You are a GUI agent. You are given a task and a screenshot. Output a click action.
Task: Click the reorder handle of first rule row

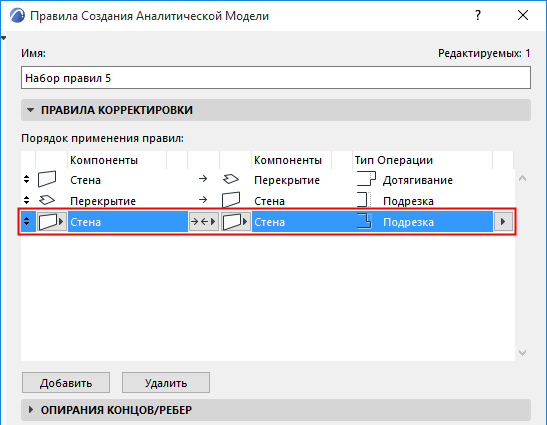pyautogui.click(x=27, y=179)
